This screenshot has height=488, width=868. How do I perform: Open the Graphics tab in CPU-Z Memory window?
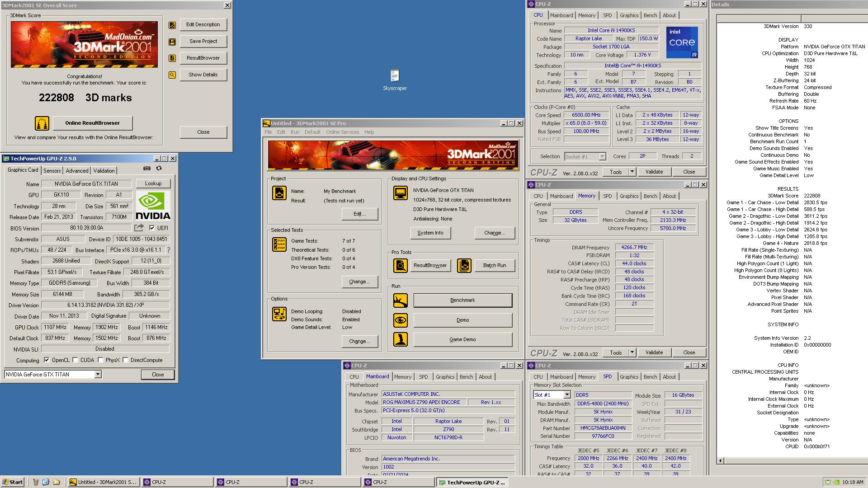click(x=629, y=196)
